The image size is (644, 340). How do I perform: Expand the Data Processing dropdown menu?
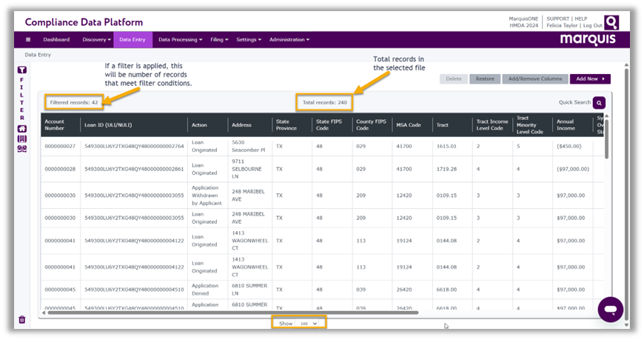click(x=180, y=40)
